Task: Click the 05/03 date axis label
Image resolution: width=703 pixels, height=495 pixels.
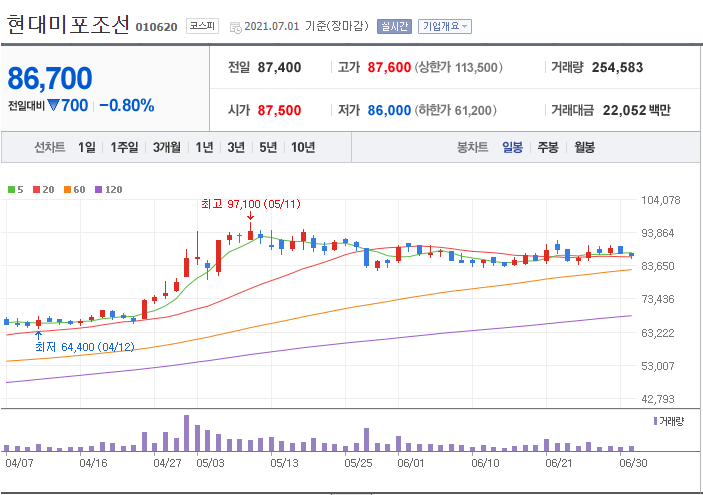Action: (x=210, y=463)
